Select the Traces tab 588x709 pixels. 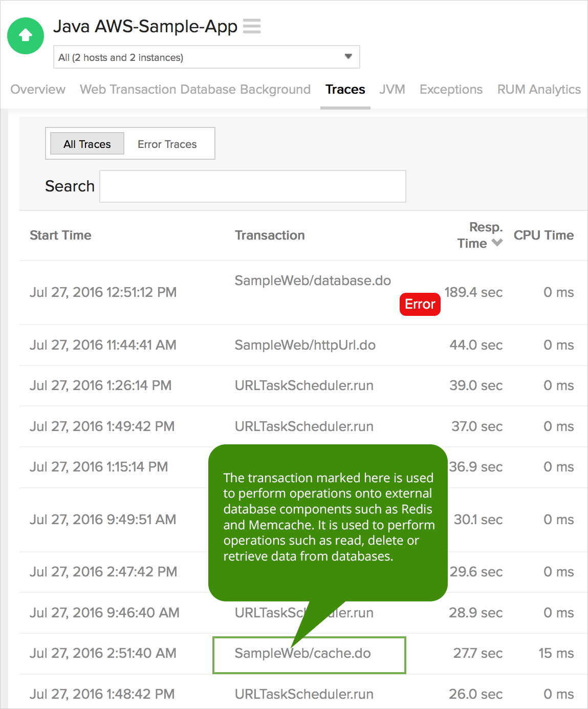pyautogui.click(x=345, y=89)
